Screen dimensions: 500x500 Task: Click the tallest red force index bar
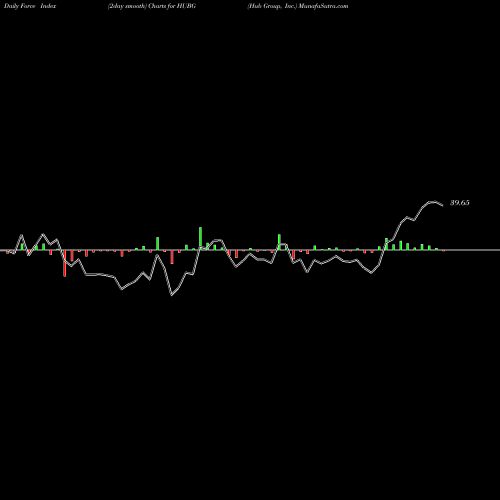(x=65, y=263)
